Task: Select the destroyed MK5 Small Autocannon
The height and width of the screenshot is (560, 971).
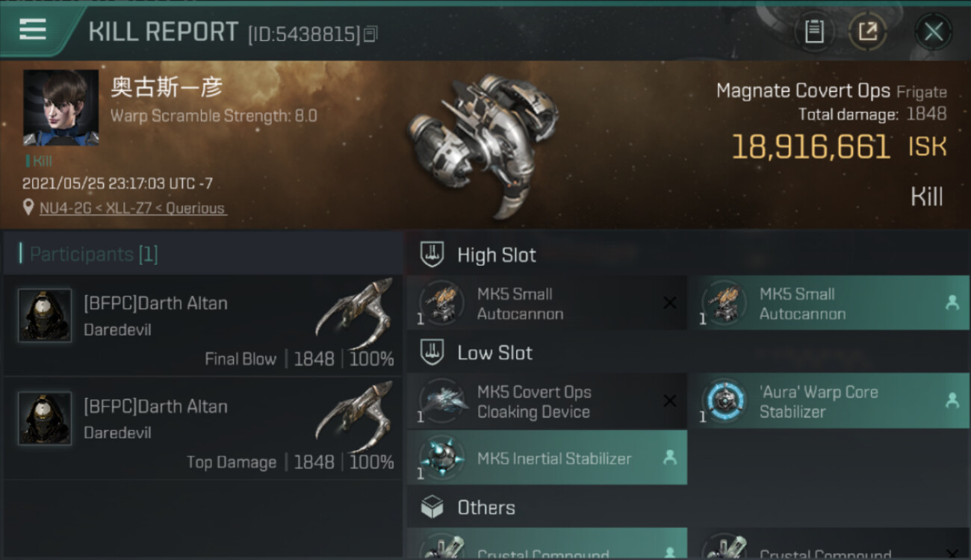Action: coord(546,303)
